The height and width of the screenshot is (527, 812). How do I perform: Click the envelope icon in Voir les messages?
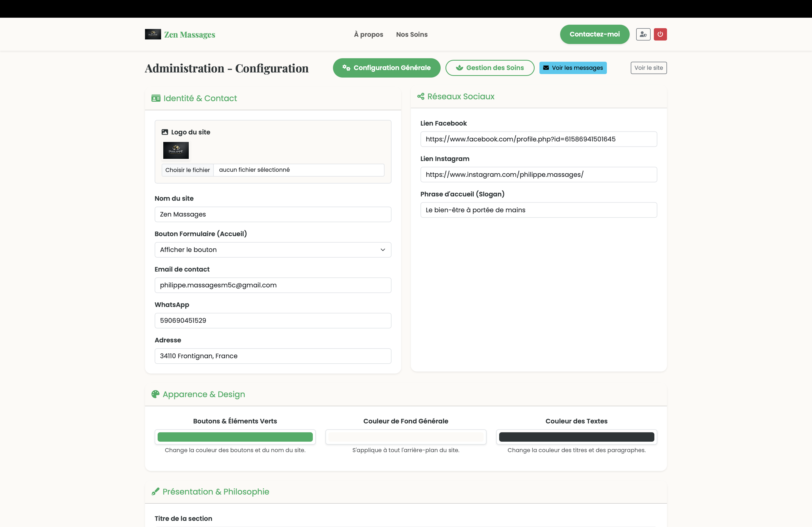pos(546,68)
